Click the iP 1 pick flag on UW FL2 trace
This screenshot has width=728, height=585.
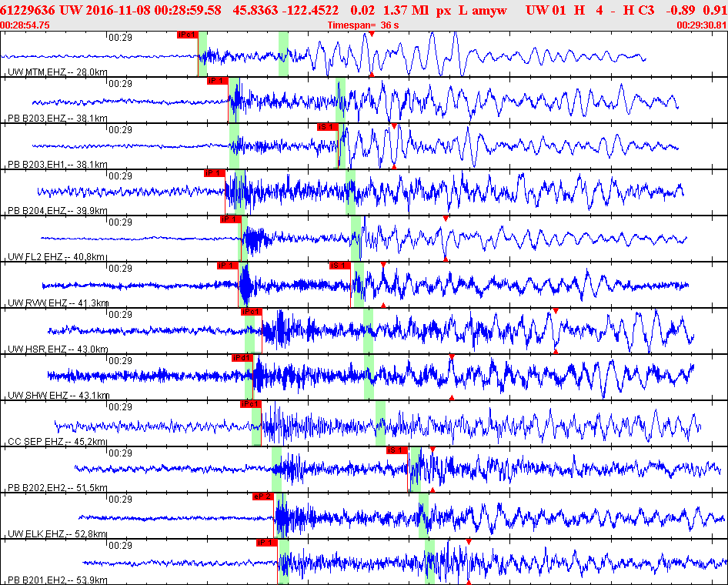(x=231, y=219)
